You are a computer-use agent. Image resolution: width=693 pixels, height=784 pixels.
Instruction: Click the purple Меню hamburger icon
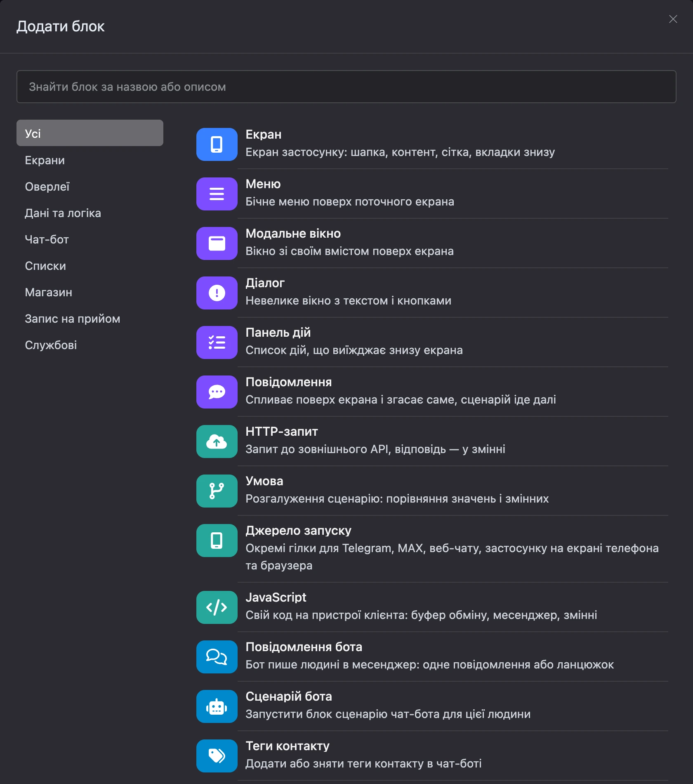coord(217,194)
